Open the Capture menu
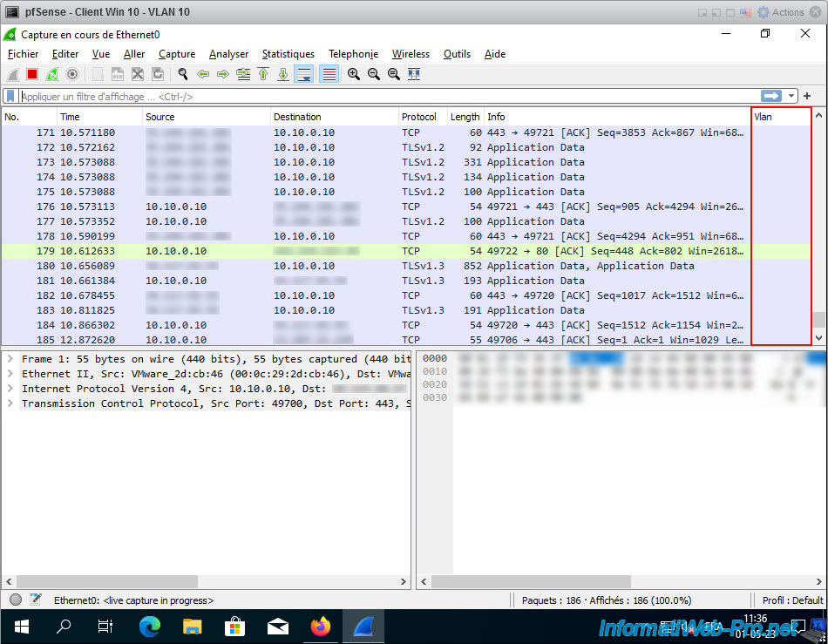Screen dimensions: 828x644 point(177,54)
